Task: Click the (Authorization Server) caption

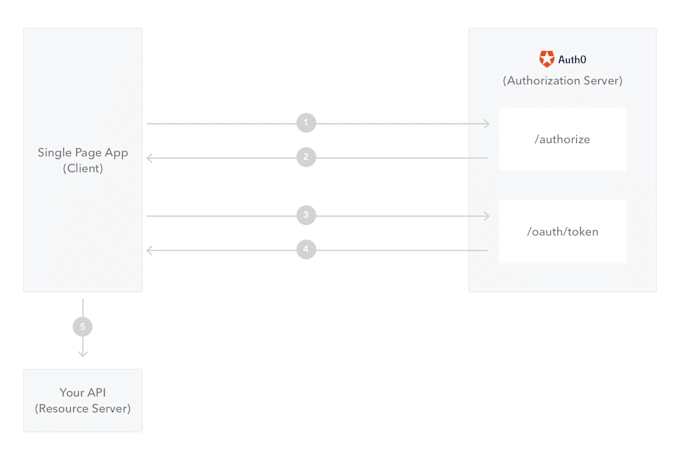Action: coord(562,81)
